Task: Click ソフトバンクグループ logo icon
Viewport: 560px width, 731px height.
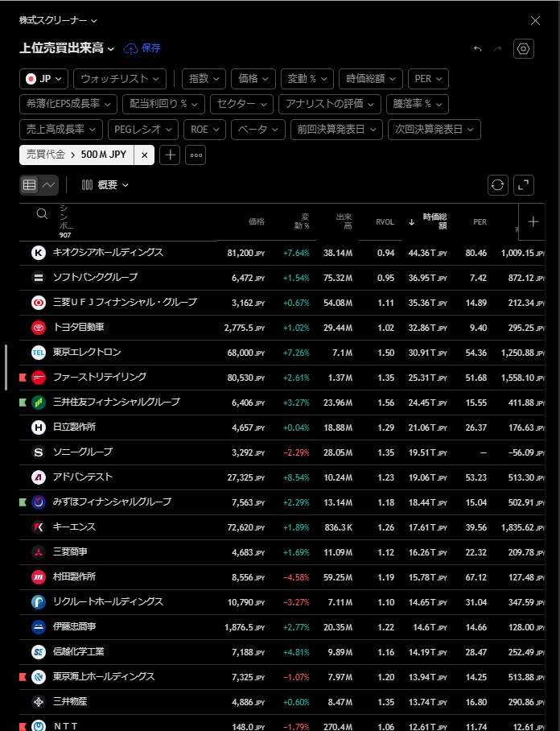Action: 39,278
